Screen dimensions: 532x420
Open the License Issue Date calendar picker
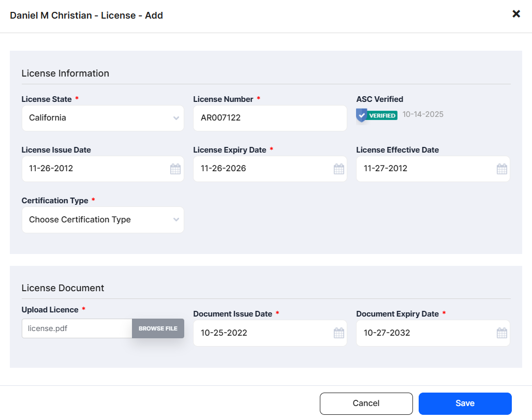pos(175,168)
